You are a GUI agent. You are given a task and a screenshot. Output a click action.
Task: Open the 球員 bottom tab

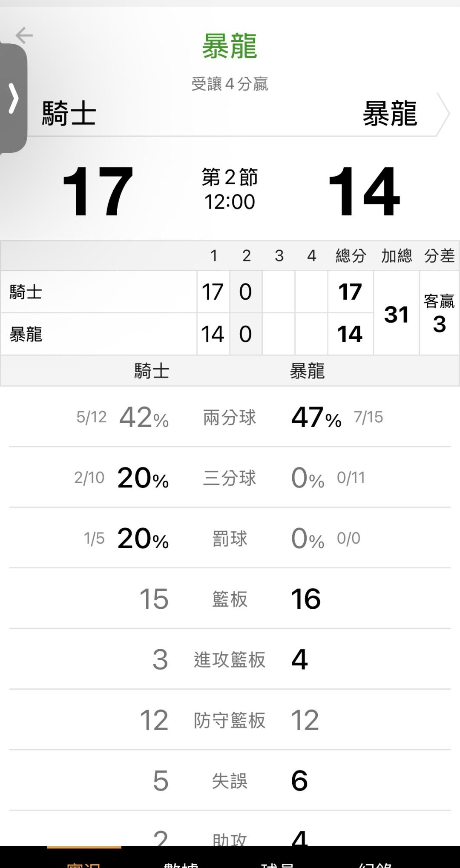click(278, 862)
